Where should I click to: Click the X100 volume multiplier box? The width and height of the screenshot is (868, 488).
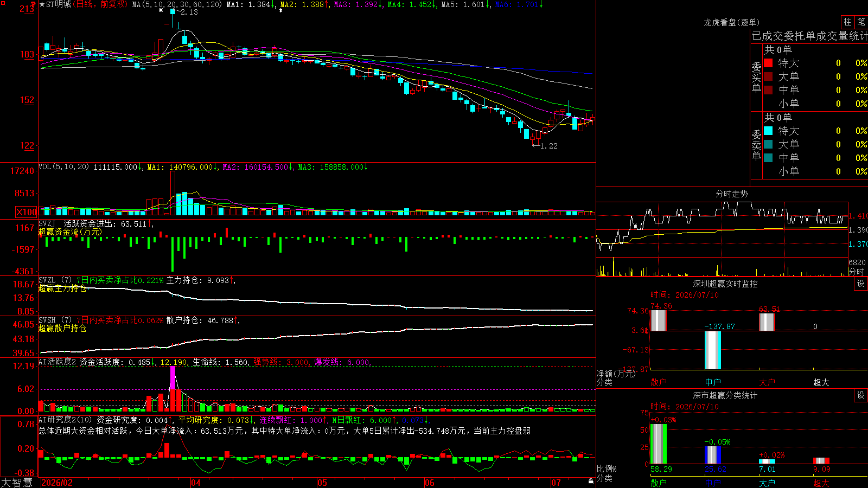pyautogui.click(x=27, y=212)
